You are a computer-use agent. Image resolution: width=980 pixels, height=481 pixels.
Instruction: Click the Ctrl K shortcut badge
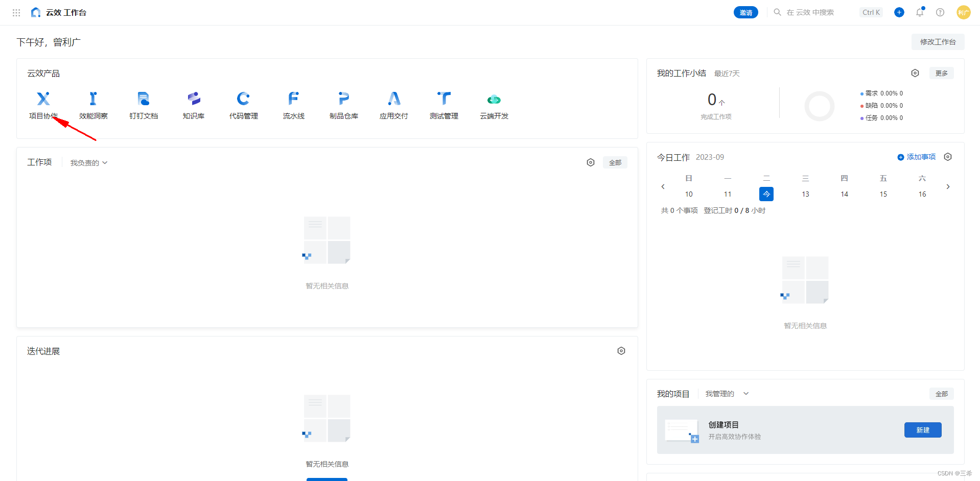[871, 12]
